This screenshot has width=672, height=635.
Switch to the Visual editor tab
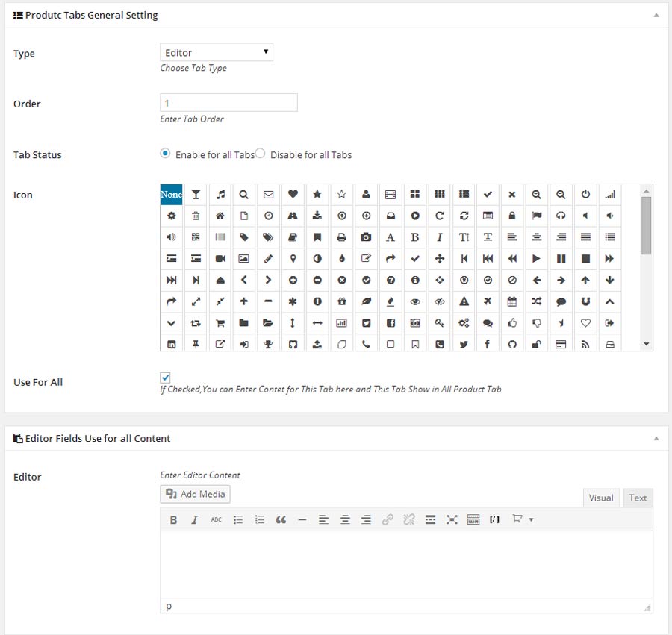[x=601, y=498]
